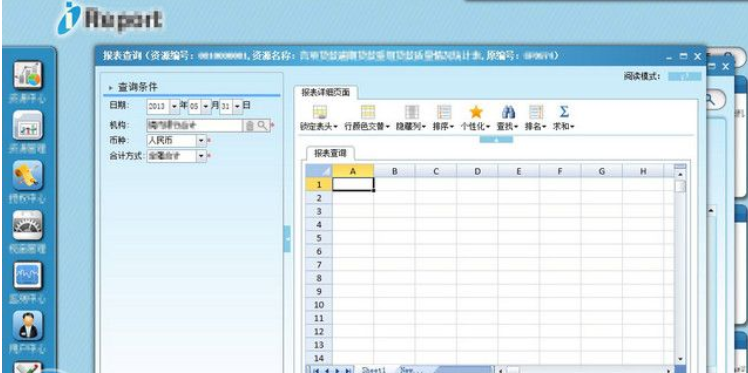The image size is (748, 373).
Task: Open the year dropdown showing 2013
Action: click(x=174, y=106)
